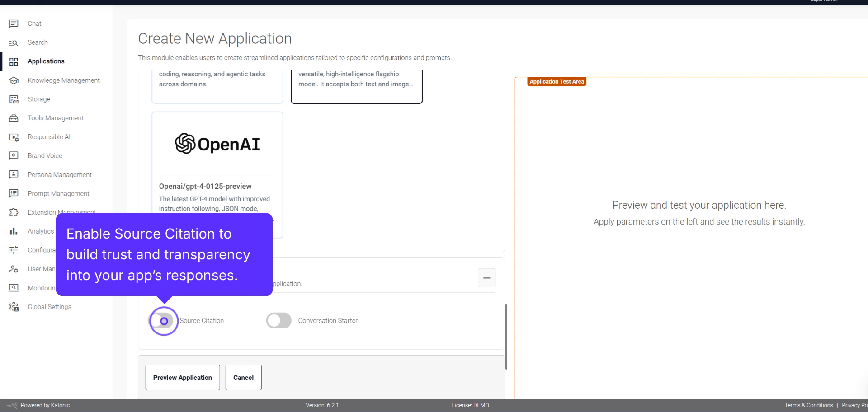This screenshot has height=412, width=868.
Task: Open Responsible AI using its icon
Action: 14,137
